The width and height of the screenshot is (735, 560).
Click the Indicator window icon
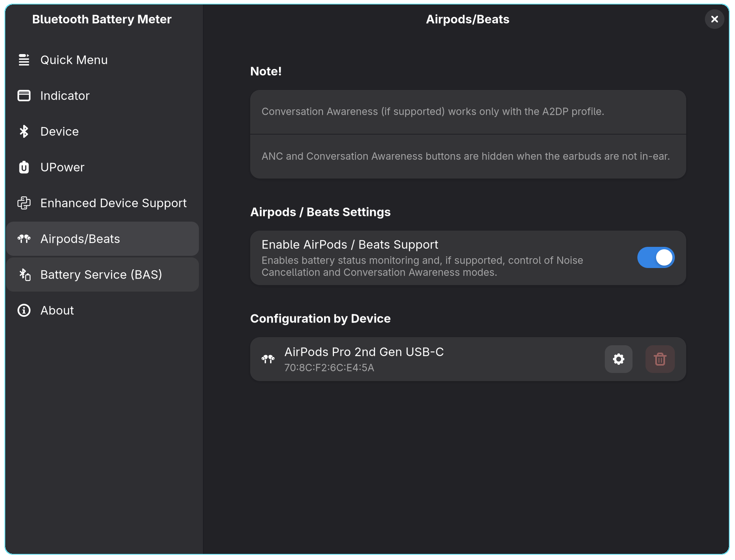tap(24, 96)
